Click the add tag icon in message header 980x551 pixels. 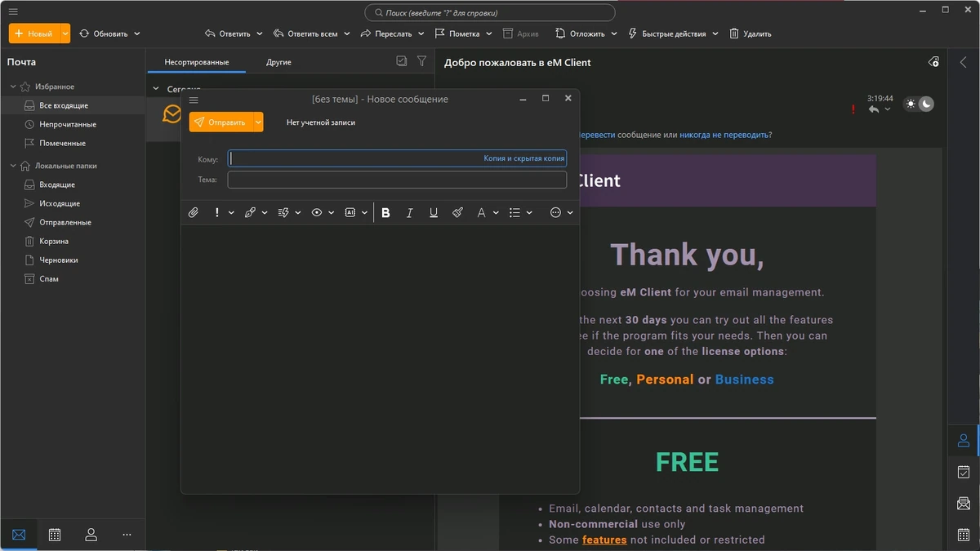933,62
